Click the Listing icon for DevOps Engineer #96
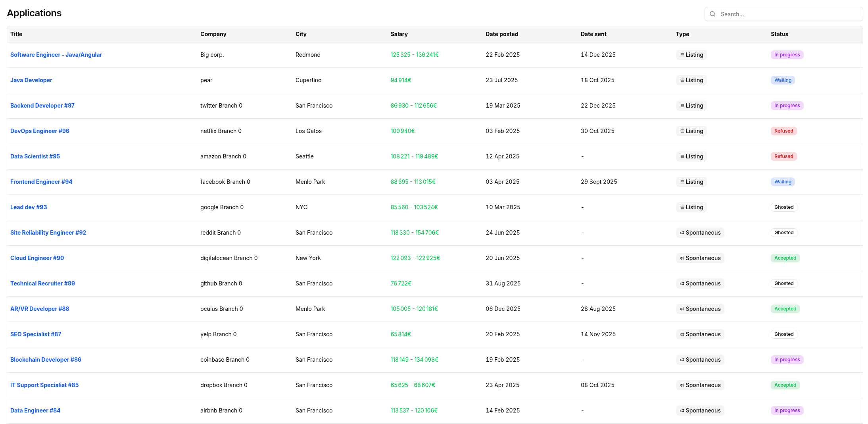The image size is (868, 424). 682,131
